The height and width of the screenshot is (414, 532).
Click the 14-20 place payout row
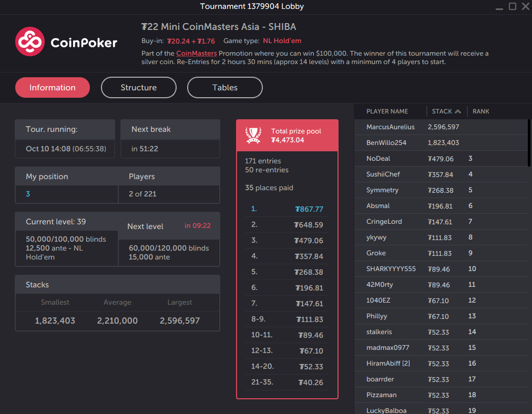click(287, 367)
